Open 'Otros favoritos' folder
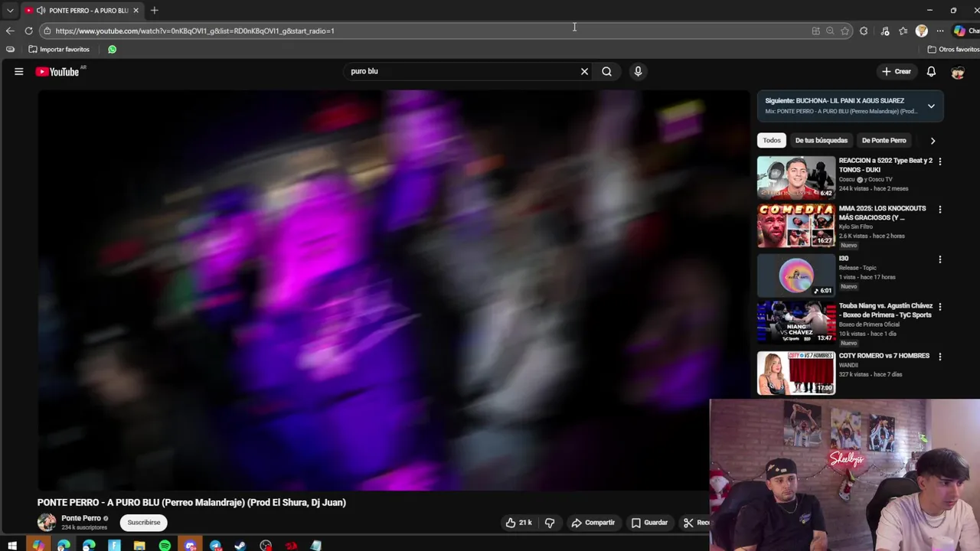Image resolution: width=980 pixels, height=551 pixels. [953, 49]
